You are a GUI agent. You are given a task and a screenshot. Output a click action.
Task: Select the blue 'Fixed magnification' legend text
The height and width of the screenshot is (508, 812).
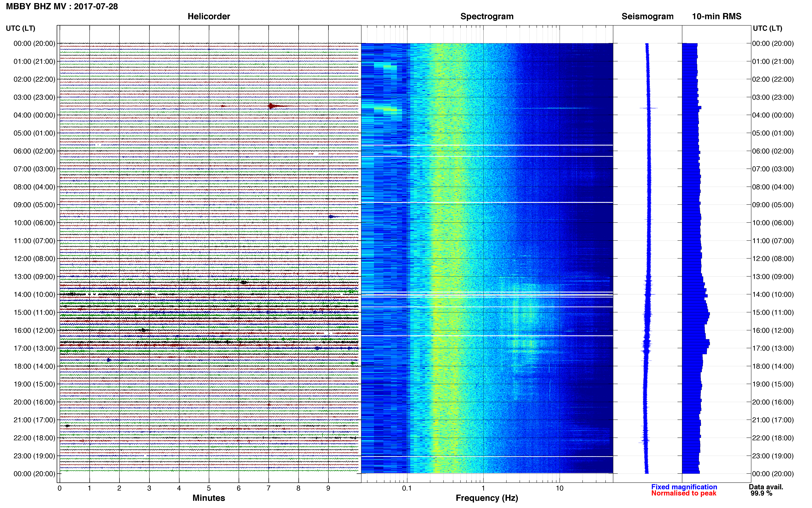pos(684,487)
